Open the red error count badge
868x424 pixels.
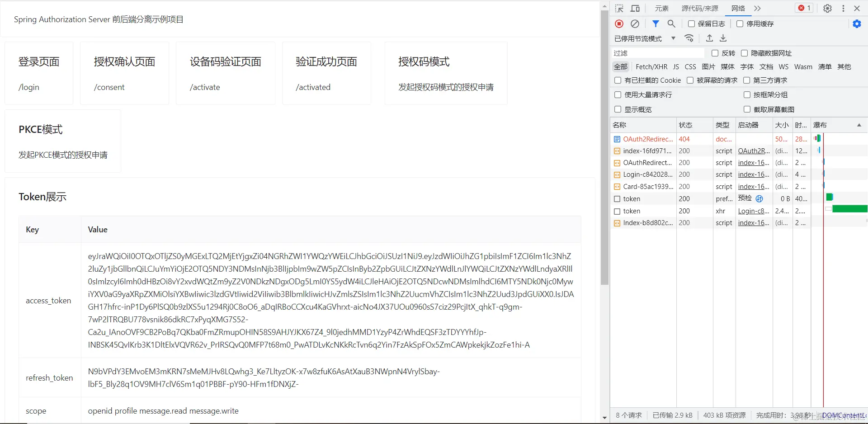804,8
